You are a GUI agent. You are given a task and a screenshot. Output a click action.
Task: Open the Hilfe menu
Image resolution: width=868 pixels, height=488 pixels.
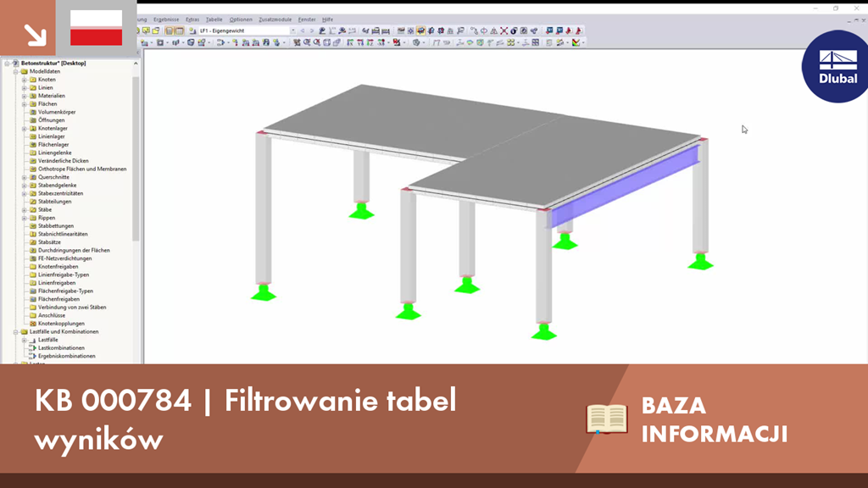click(x=328, y=19)
